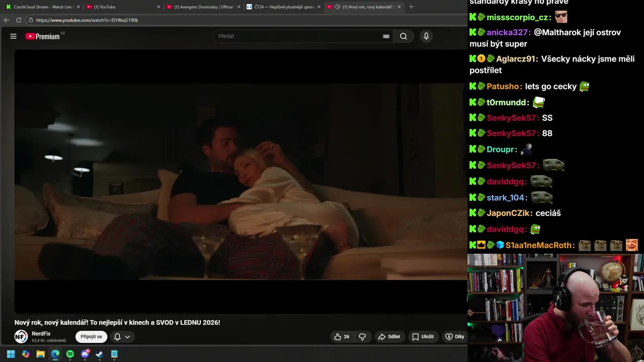
Task: Open Copilot from taskbar
Action: [x=26, y=354]
